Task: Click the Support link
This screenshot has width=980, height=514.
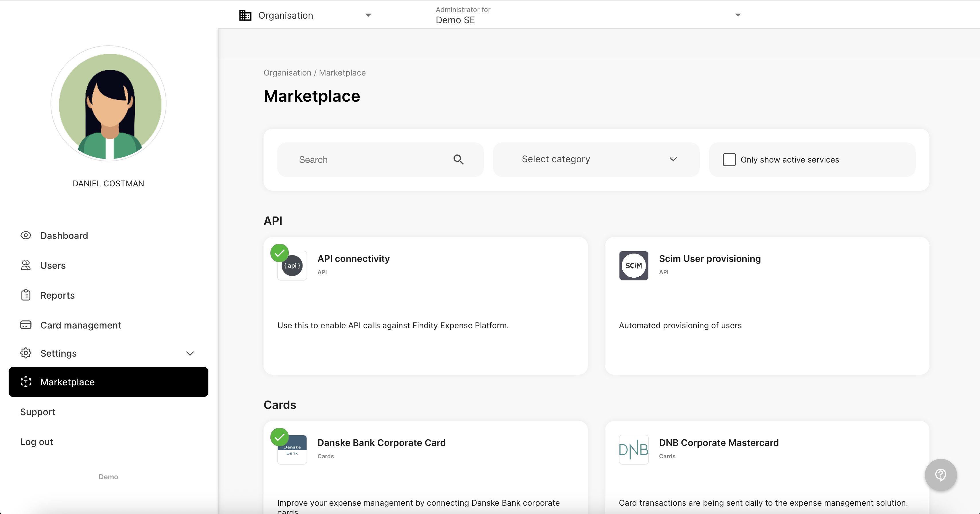Action: click(38, 412)
